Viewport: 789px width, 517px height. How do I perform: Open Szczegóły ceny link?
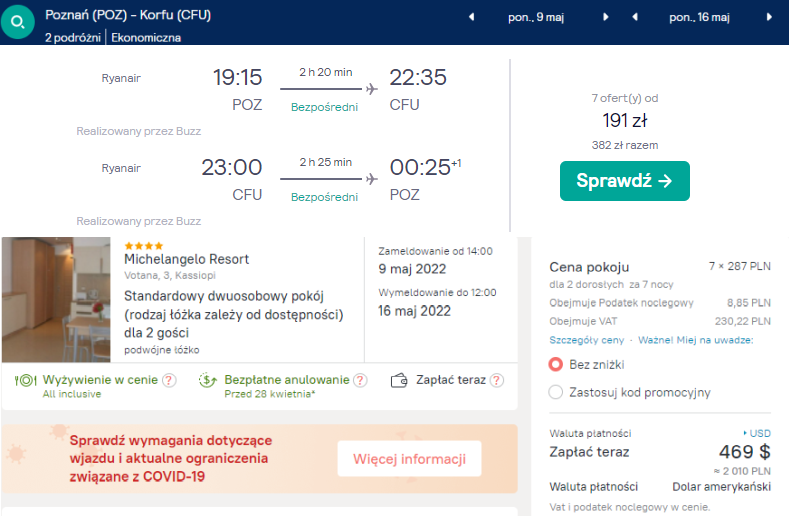click(x=586, y=340)
